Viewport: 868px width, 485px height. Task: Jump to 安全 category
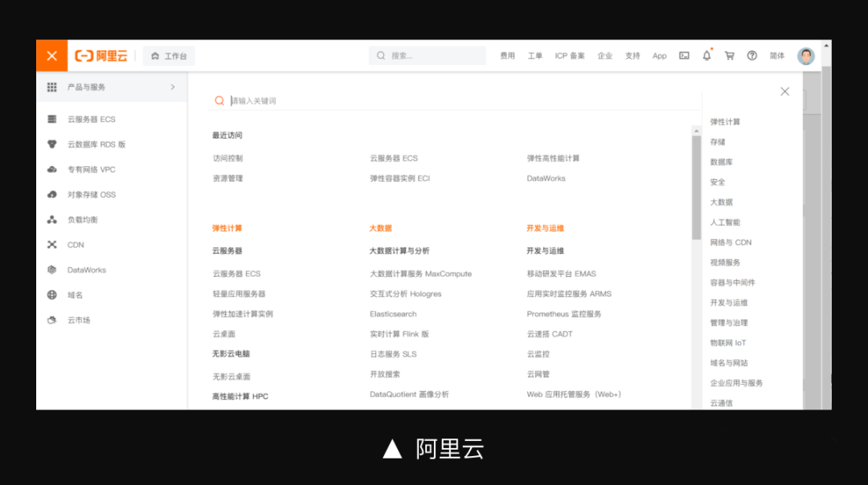[x=718, y=182]
